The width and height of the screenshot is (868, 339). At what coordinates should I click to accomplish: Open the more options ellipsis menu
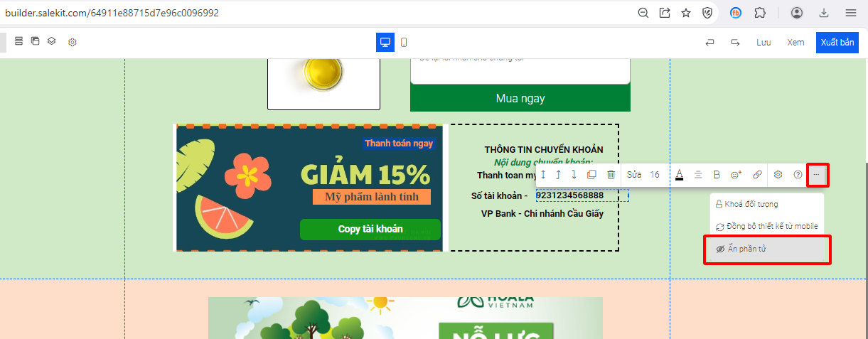click(x=816, y=174)
